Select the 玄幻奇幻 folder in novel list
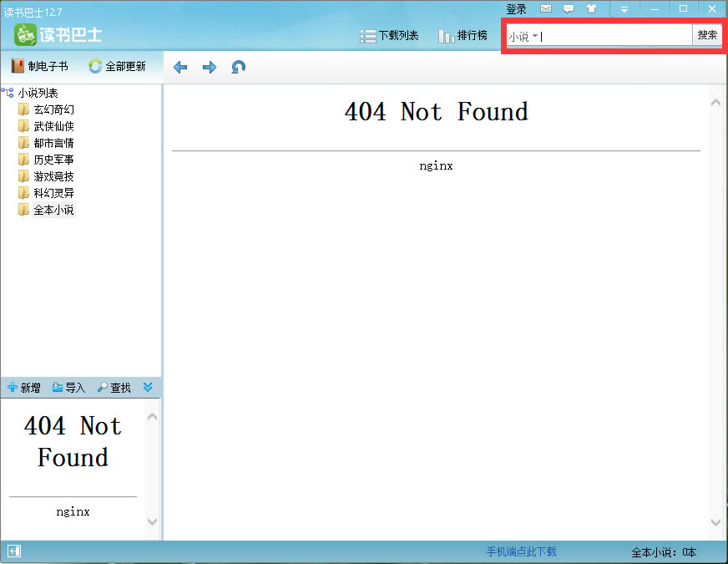Screen dimensions: 728x564 point(53,109)
